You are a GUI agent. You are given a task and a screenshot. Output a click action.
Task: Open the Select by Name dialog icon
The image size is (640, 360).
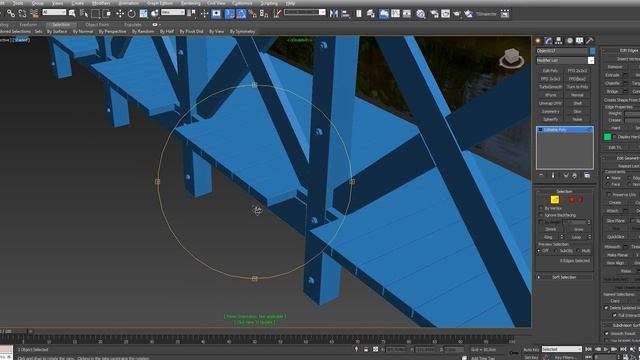(x=84, y=13)
